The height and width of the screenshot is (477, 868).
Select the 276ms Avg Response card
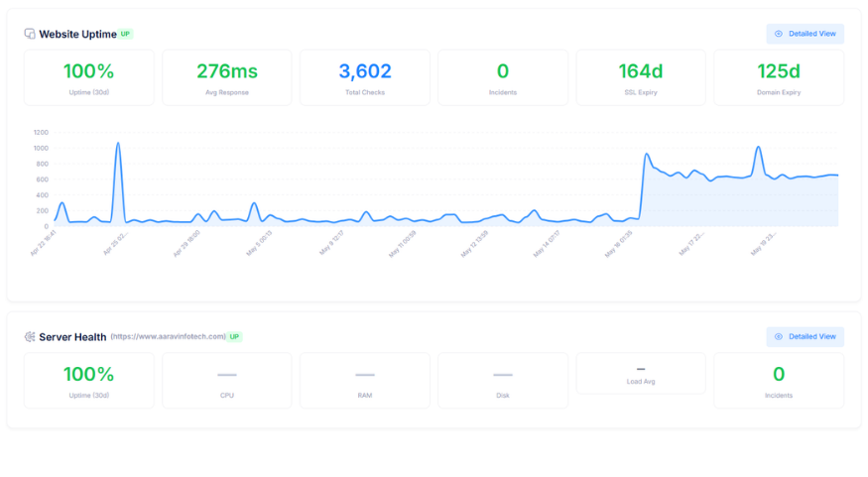[x=227, y=77]
